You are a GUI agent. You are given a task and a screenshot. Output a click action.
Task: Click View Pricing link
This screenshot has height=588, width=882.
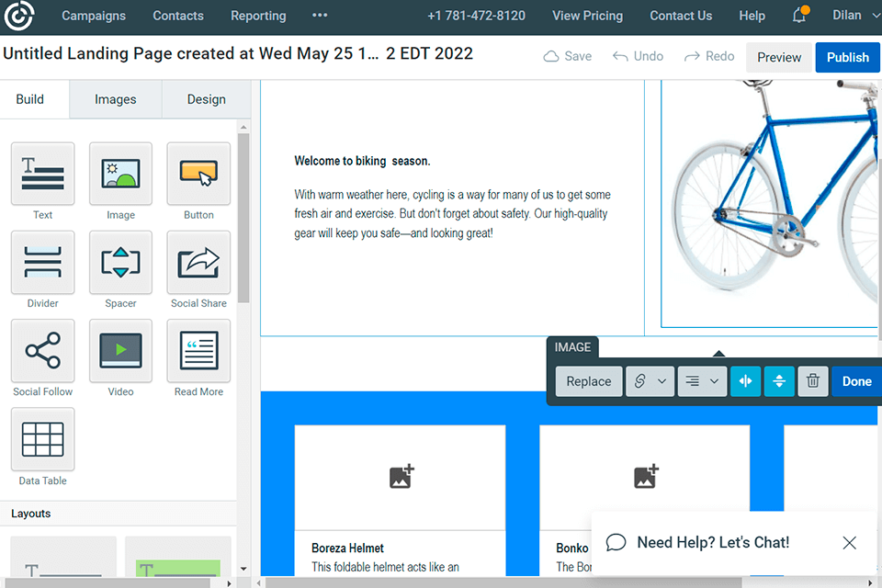(587, 16)
